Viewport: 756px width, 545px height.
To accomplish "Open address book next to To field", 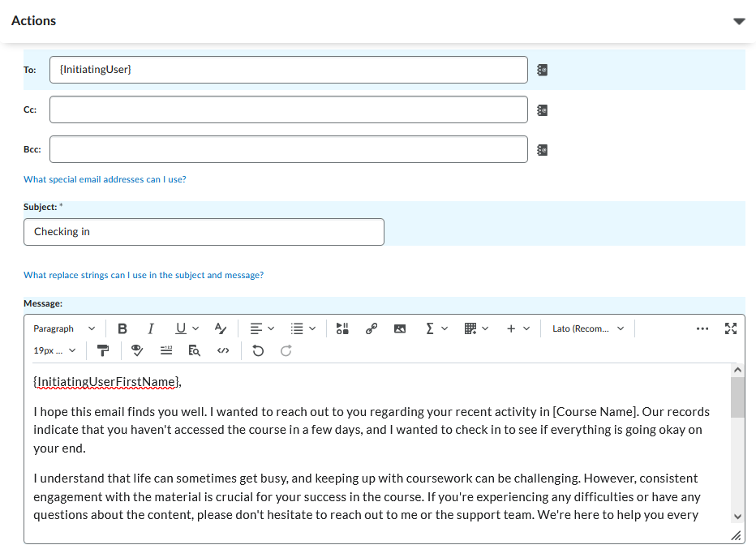I will (543, 70).
